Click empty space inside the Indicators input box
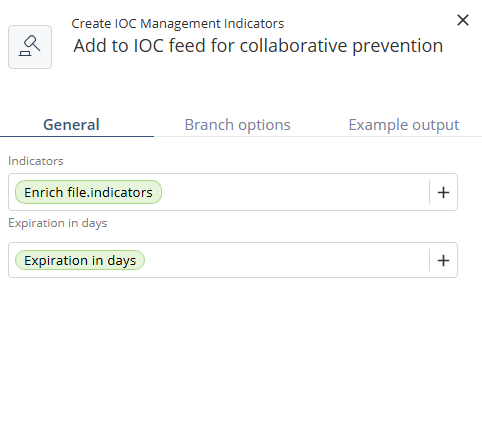 pyautogui.click(x=293, y=192)
